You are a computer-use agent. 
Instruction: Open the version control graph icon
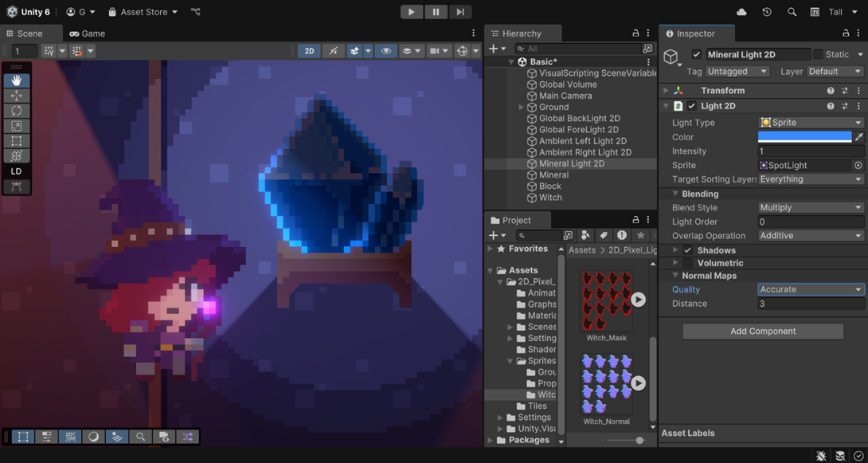(x=195, y=12)
